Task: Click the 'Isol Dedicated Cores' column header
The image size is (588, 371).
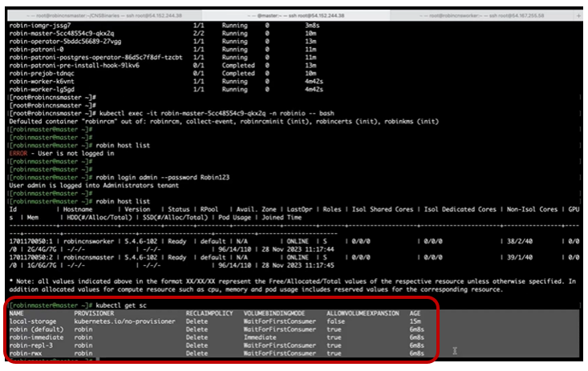Action: pos(460,209)
